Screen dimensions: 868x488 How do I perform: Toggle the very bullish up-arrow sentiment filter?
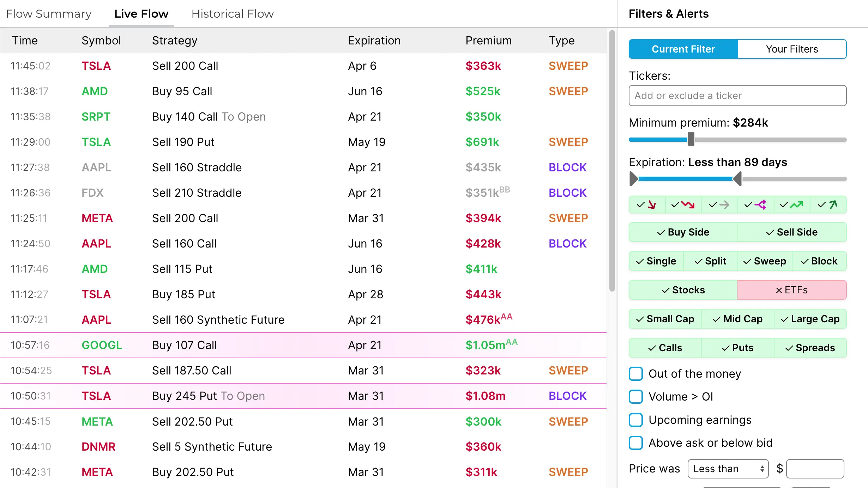828,205
